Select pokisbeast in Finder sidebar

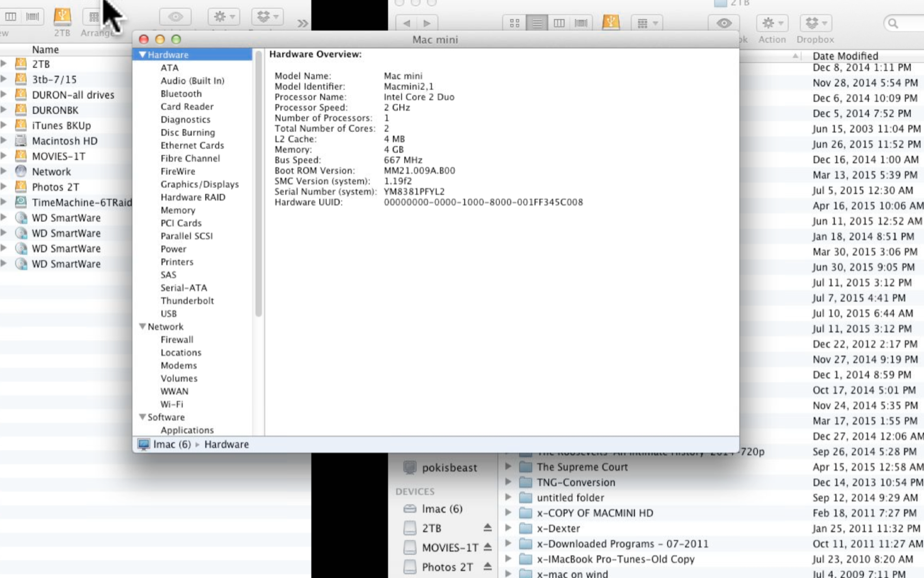point(449,467)
